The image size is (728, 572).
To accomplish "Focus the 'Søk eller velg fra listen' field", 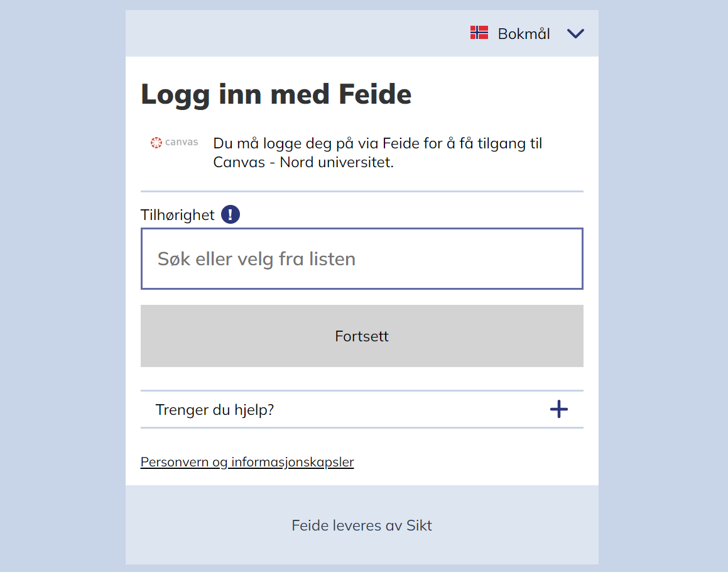I will (x=362, y=259).
